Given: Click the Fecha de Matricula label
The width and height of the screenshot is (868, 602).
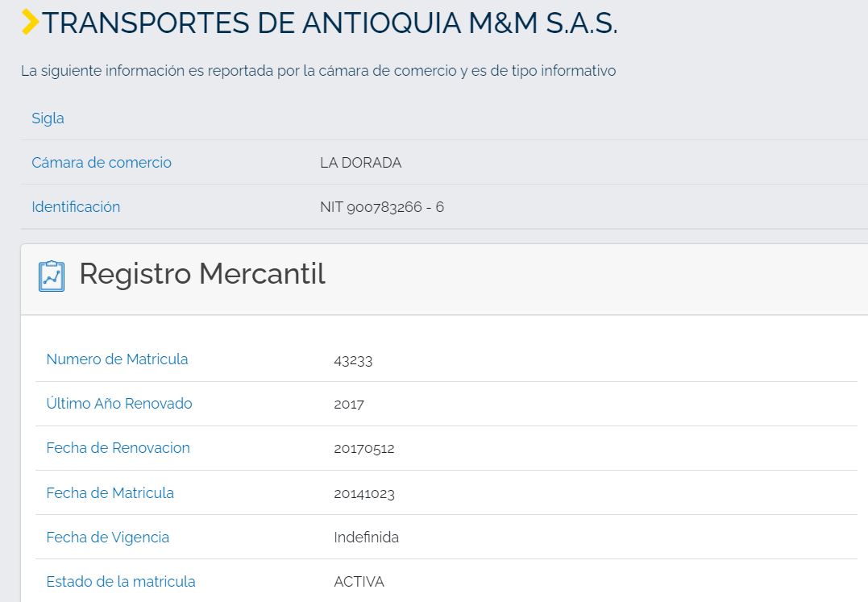Looking at the screenshot, I should point(110,493).
